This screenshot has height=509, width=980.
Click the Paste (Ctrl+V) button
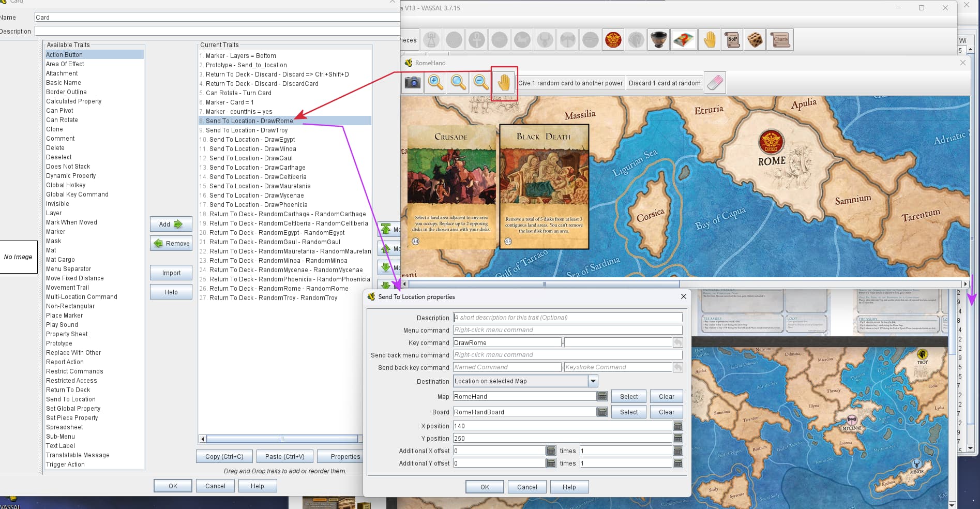point(284,456)
